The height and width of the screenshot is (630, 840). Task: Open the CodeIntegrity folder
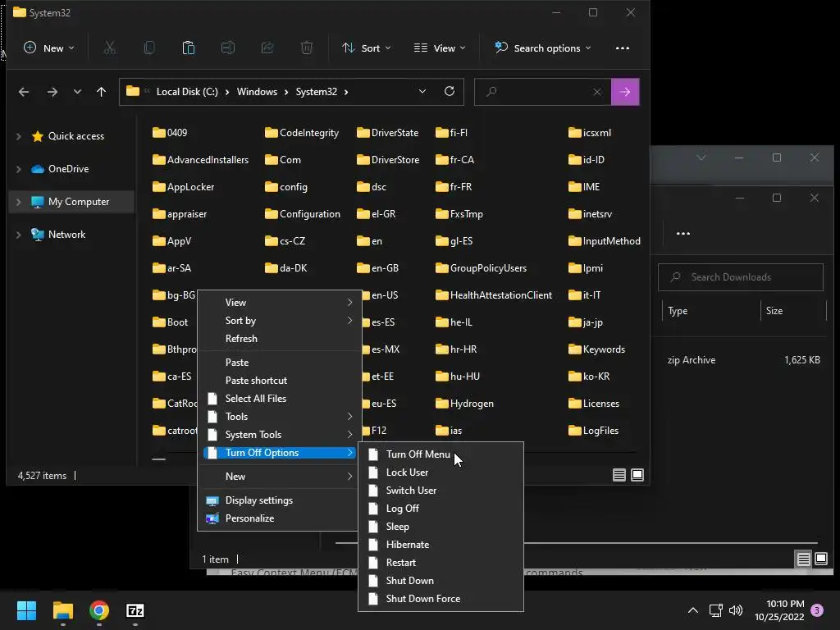coord(302,133)
